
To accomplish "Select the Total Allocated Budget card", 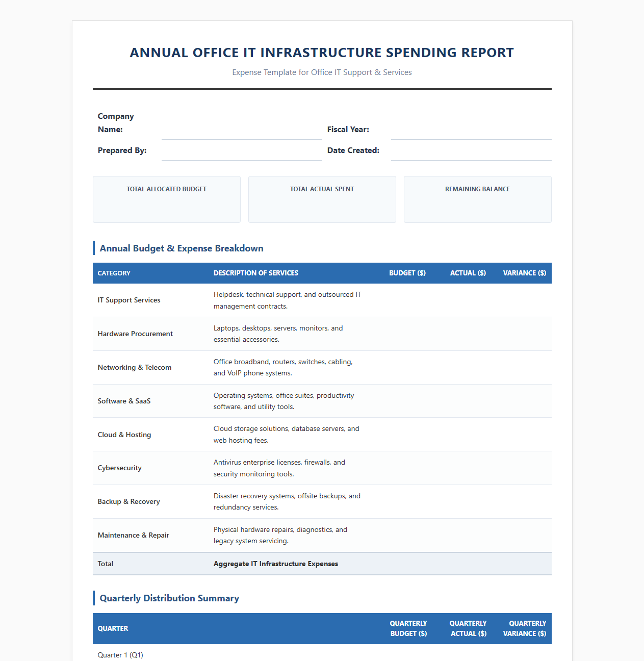I will 167,199.
